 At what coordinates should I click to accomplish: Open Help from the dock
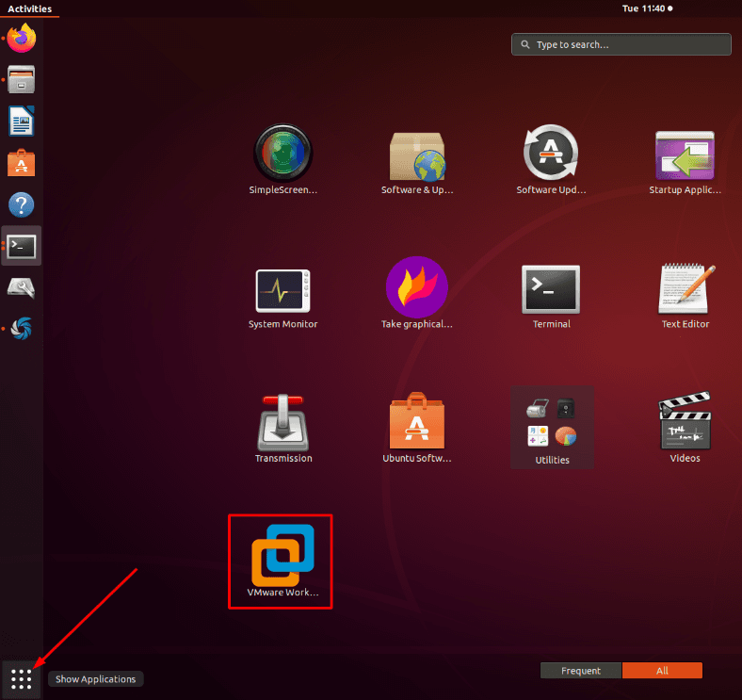click(x=22, y=204)
